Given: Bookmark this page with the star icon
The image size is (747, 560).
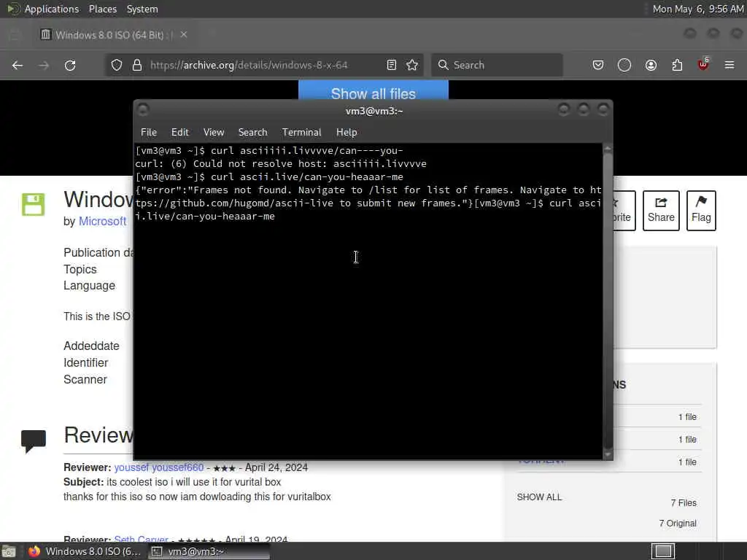Looking at the screenshot, I should [x=412, y=65].
